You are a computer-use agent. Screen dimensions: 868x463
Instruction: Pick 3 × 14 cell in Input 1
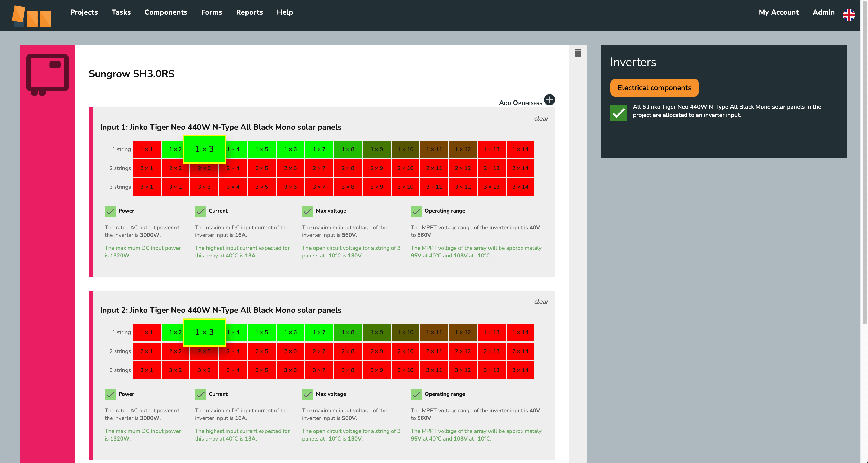[x=520, y=187]
